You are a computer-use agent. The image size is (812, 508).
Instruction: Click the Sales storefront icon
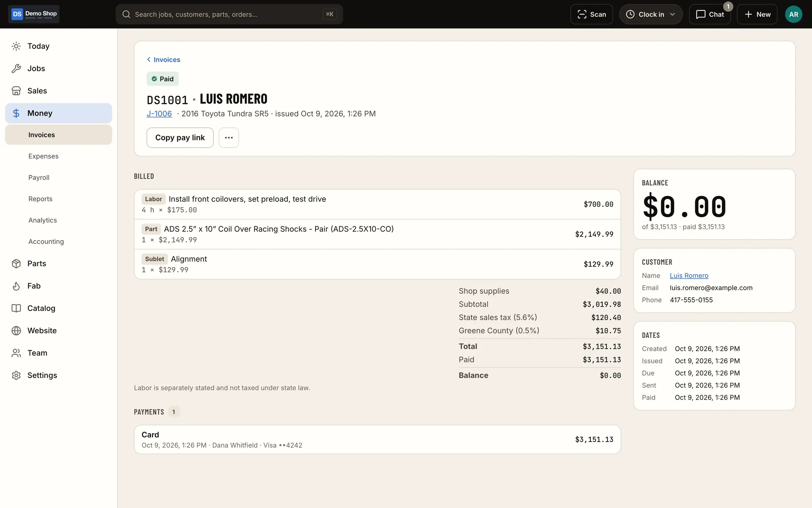(x=16, y=91)
